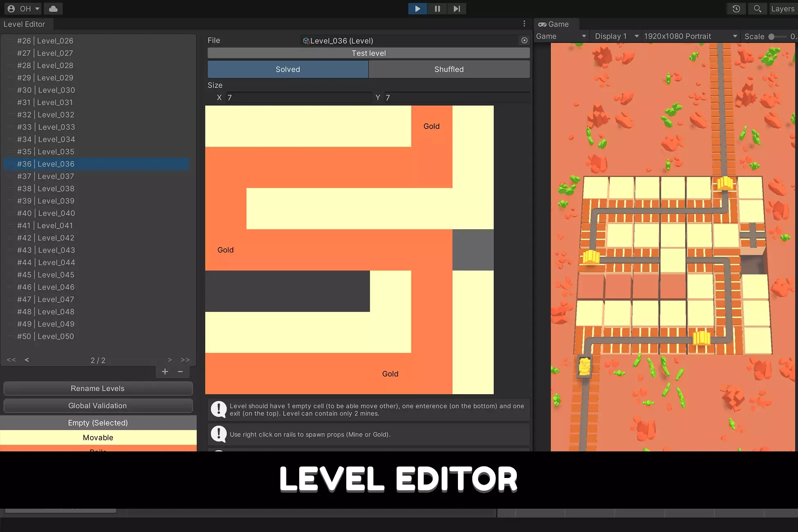Click the plus icon to add a level
This screenshot has width=798, height=532.
165,372
